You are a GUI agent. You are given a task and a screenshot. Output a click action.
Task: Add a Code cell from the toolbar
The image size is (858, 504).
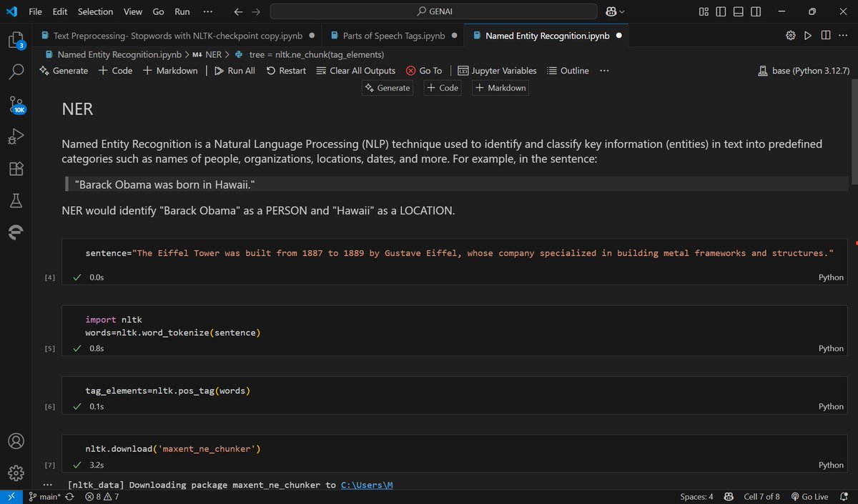pos(115,70)
